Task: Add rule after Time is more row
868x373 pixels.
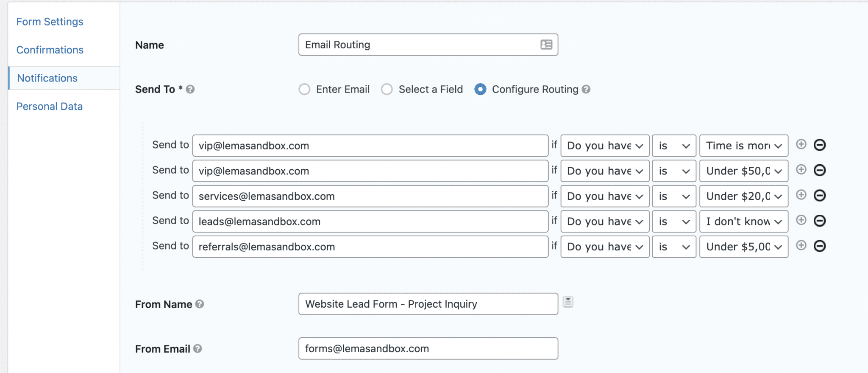Action: (801, 144)
